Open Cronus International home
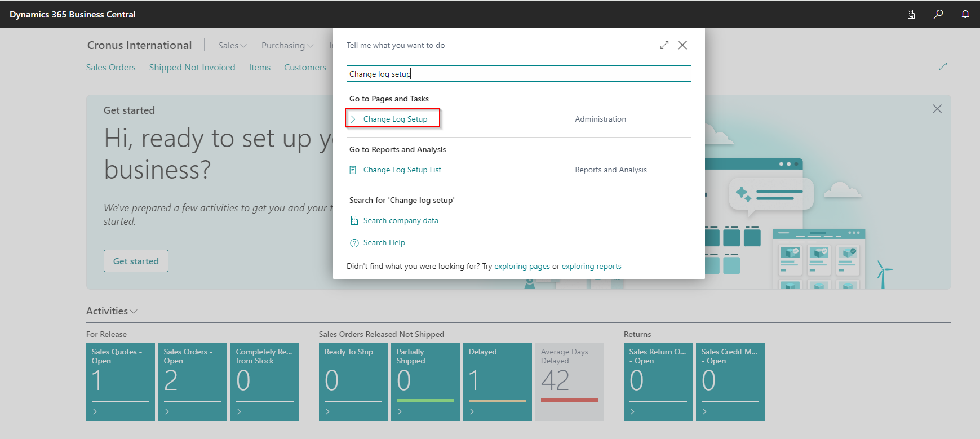The width and height of the screenshot is (980, 439). click(139, 45)
